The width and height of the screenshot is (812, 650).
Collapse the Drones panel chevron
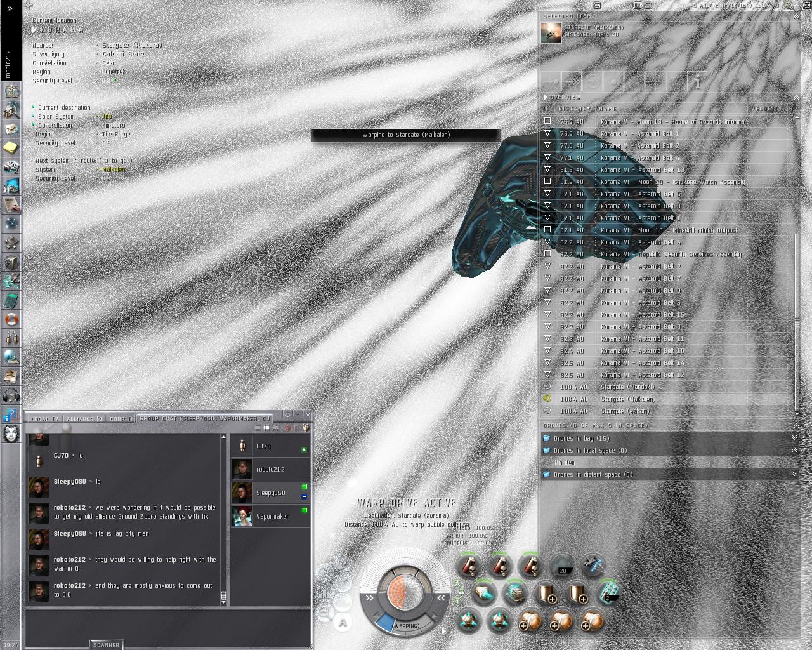click(796, 425)
